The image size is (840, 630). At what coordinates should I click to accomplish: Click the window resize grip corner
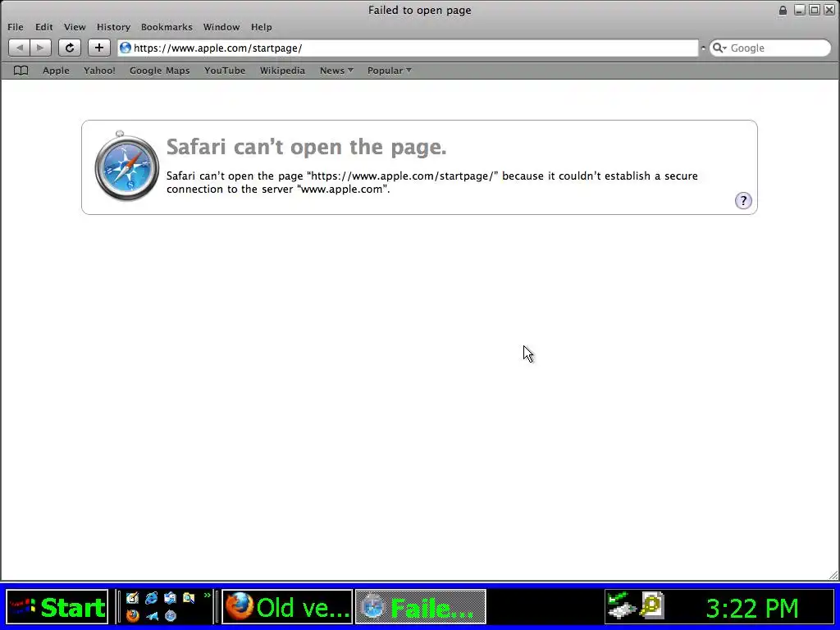point(833,575)
